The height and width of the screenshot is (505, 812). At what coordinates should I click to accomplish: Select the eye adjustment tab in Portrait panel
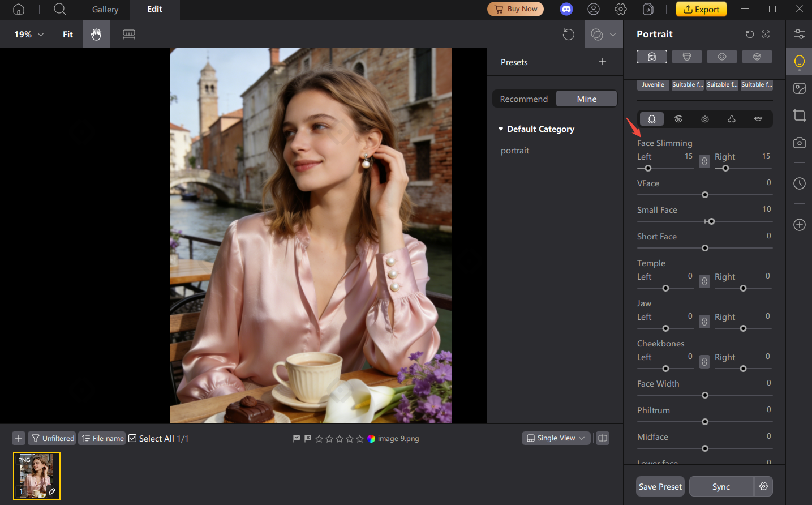pyautogui.click(x=705, y=119)
